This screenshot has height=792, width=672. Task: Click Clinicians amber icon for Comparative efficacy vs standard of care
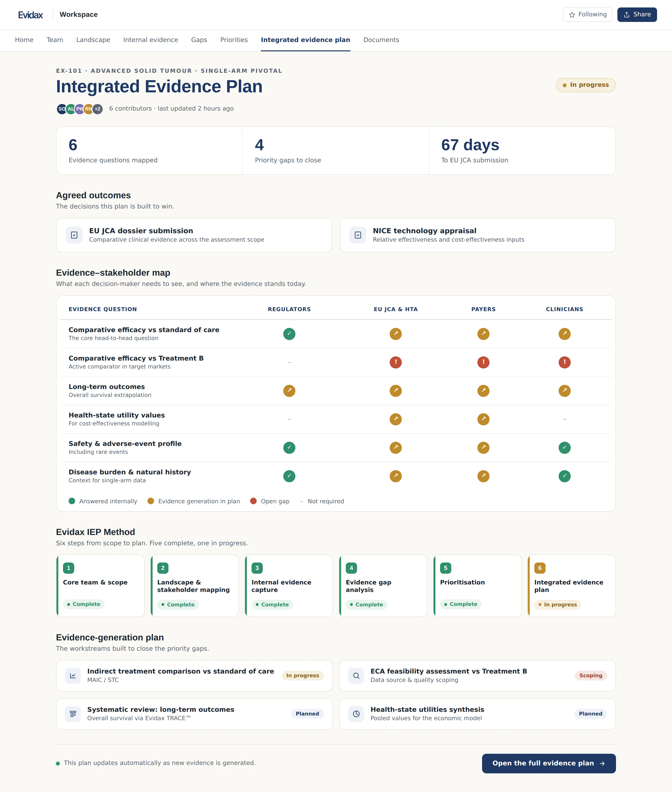click(x=565, y=334)
